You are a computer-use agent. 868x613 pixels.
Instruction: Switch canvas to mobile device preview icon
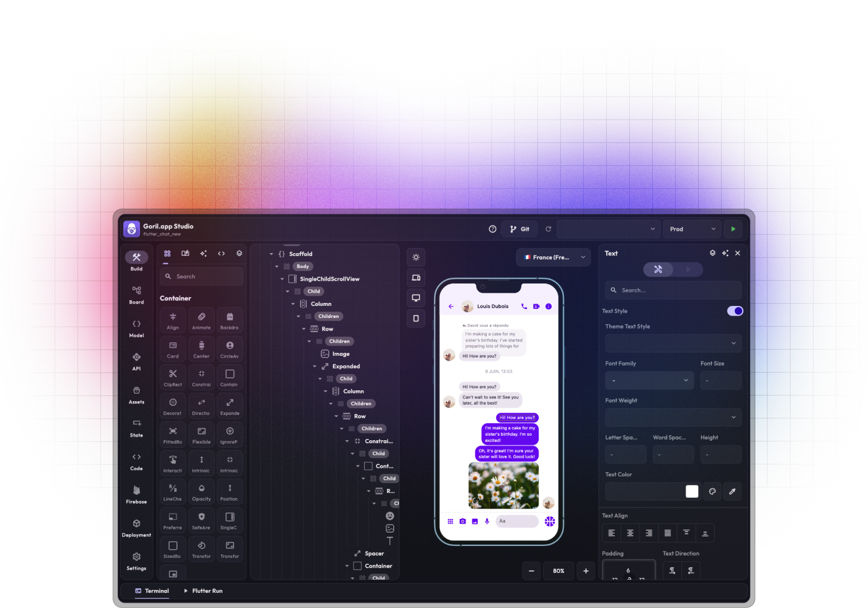click(416, 318)
